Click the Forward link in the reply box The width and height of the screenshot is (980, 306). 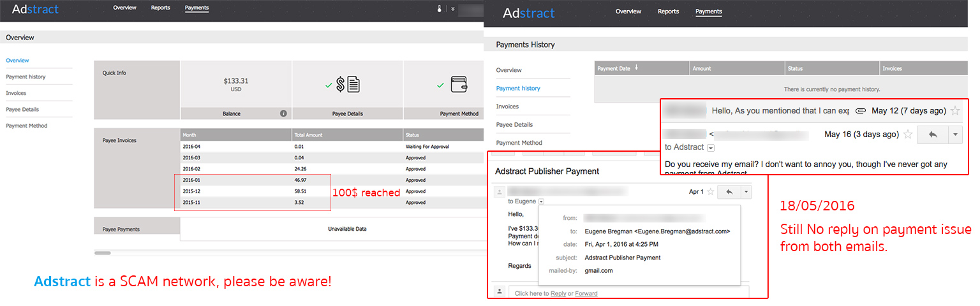pyautogui.click(x=586, y=293)
